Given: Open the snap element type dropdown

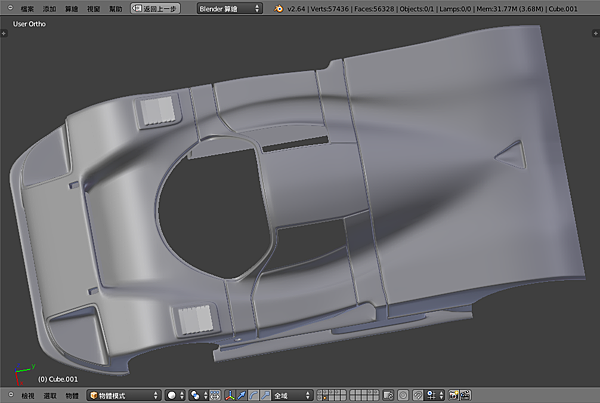Looking at the screenshot, I should (x=435, y=395).
